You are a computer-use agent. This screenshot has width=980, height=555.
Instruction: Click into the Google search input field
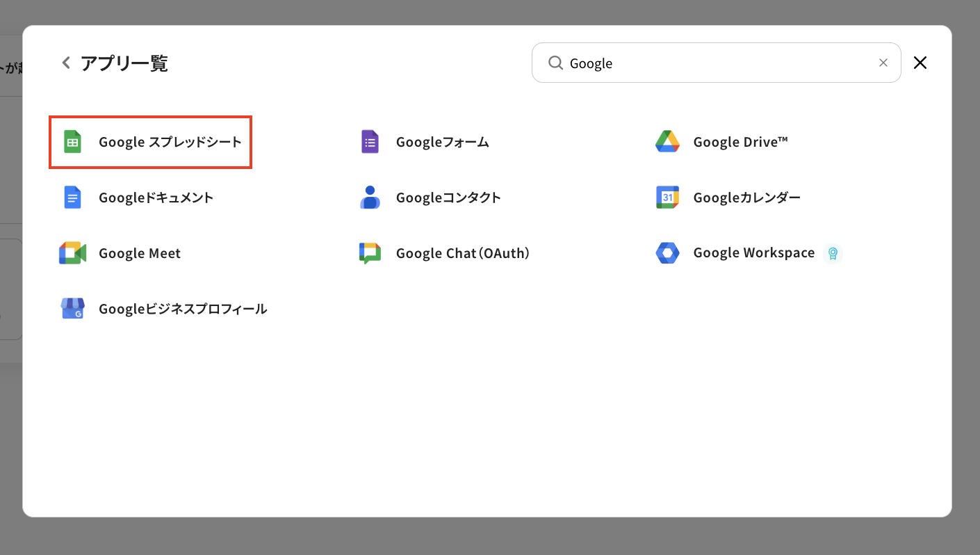[x=716, y=63]
